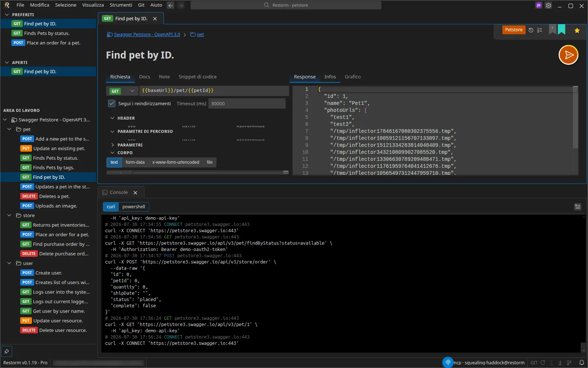The height and width of the screenshot is (368, 588).
Task: Add a new bookmark with the grey plus ribbon
Action: pos(552,29)
